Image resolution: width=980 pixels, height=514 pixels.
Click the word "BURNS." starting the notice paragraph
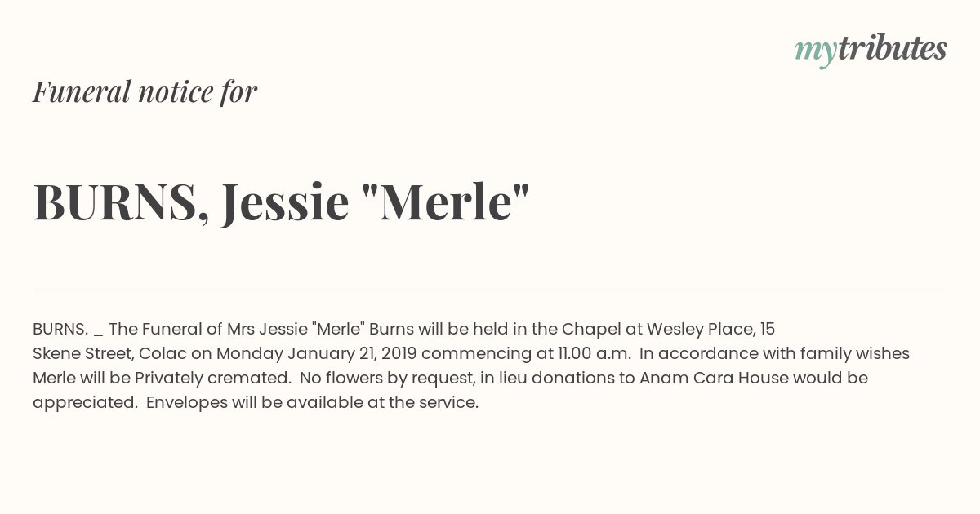(60, 330)
